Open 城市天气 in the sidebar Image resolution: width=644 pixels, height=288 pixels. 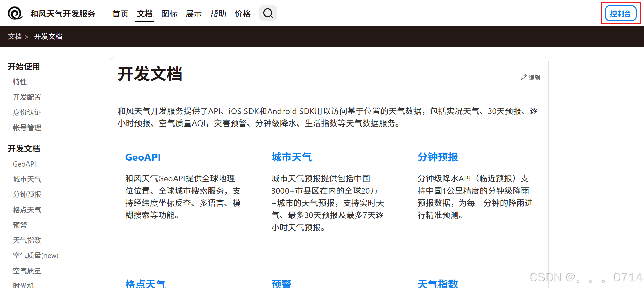pyautogui.click(x=27, y=179)
